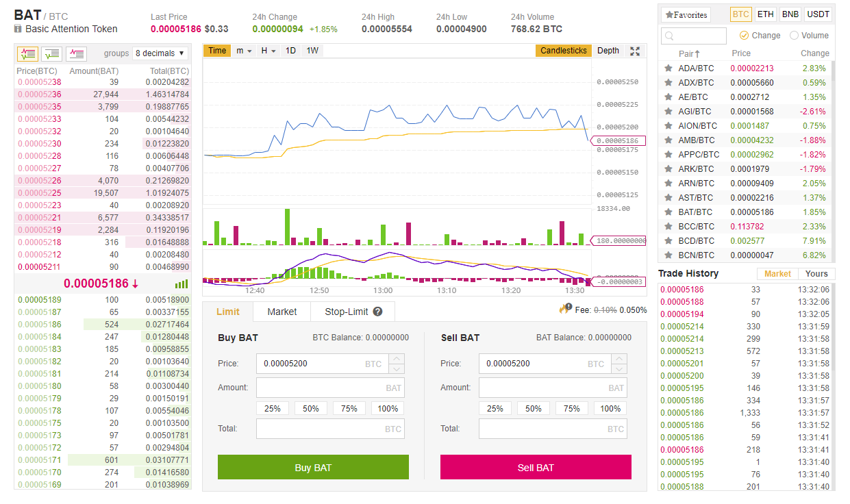Click the Sell BAT Total field
The height and width of the screenshot is (504, 850).
[x=553, y=429]
